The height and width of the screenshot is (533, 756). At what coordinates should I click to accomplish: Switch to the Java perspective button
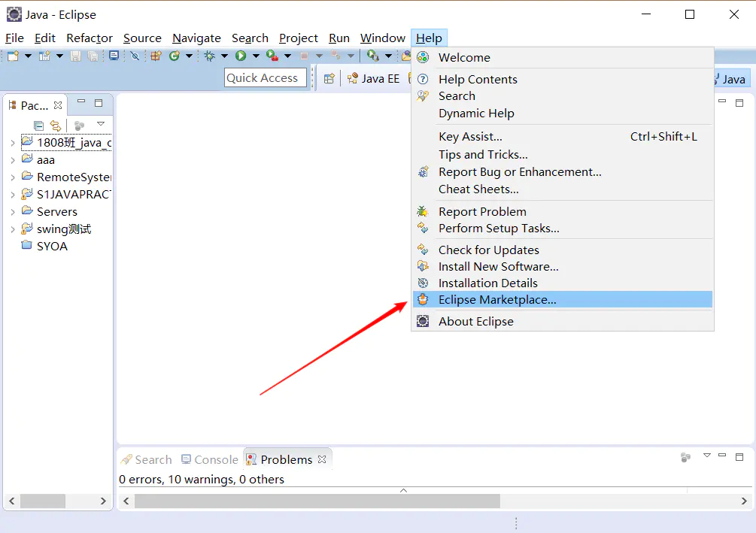coord(731,79)
